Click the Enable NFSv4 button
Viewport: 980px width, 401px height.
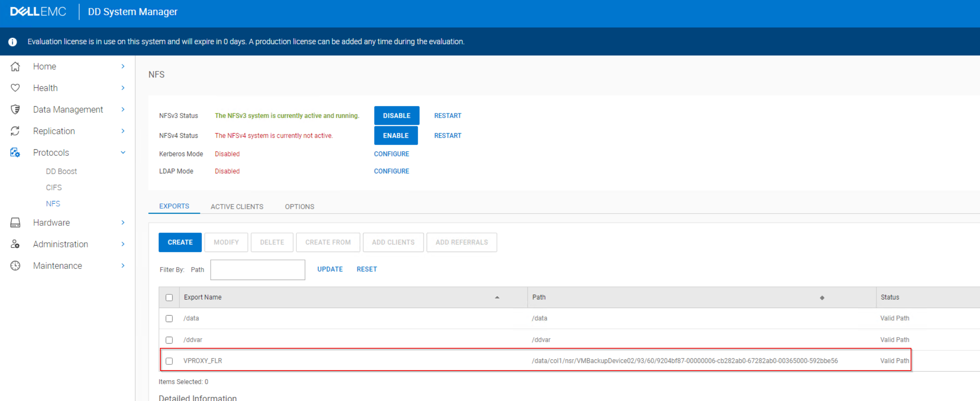tap(396, 136)
